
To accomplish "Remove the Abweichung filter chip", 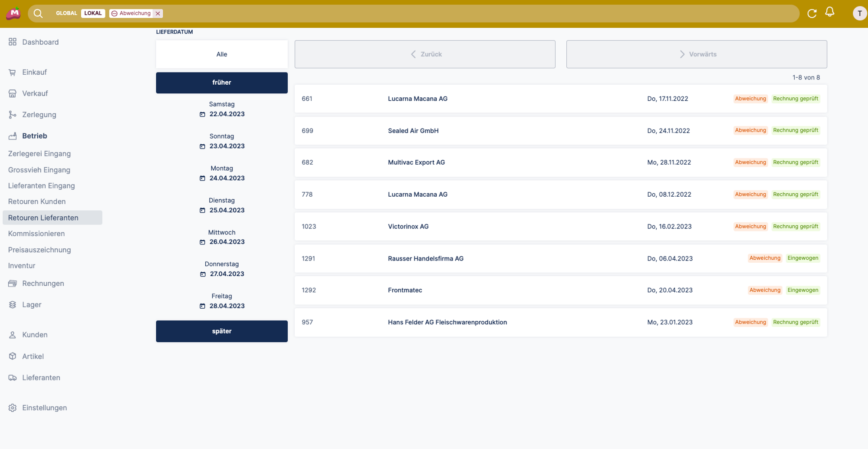I will coord(158,13).
